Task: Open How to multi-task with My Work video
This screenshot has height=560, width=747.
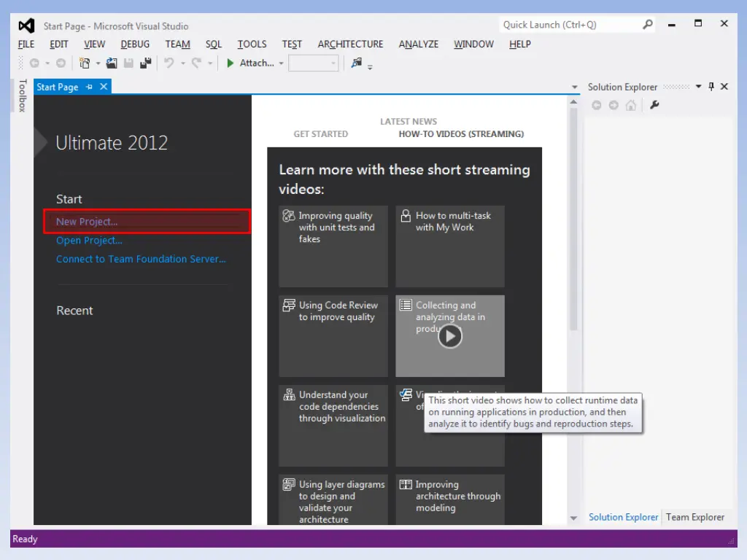Action: pos(450,246)
